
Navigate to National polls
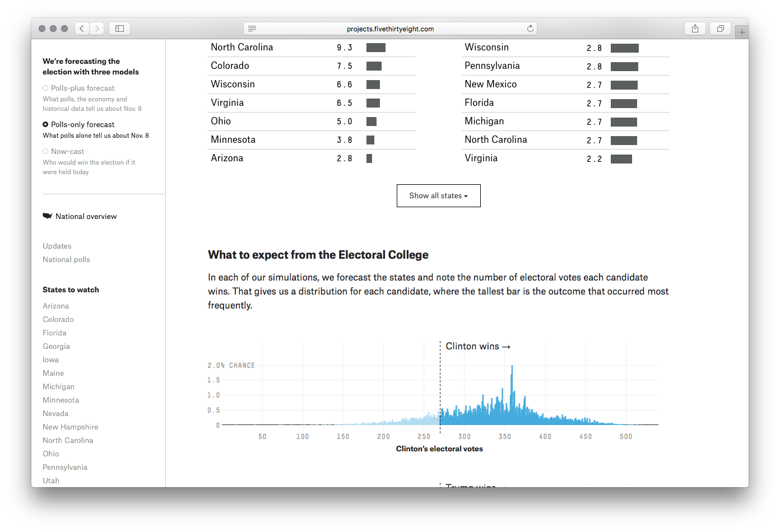[x=66, y=259]
